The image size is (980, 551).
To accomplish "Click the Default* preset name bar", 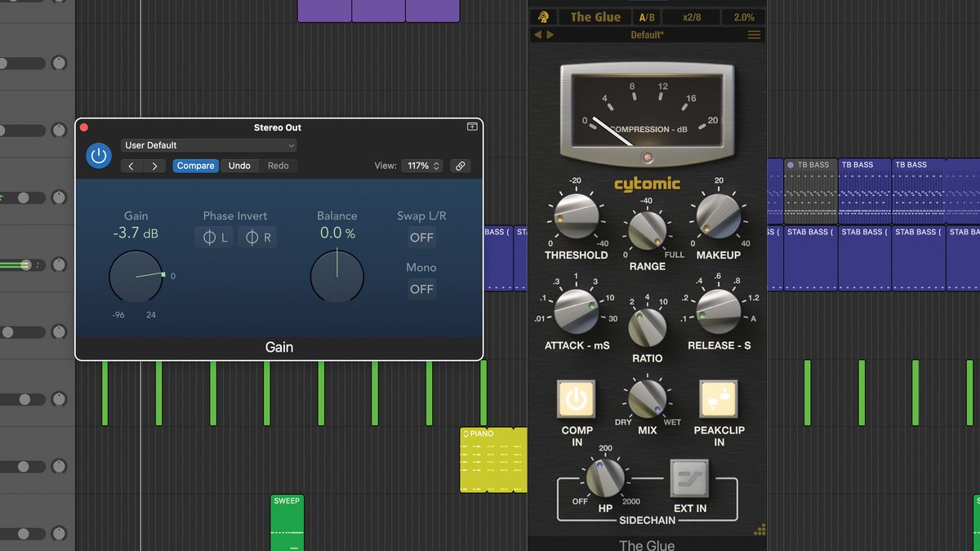I will tap(648, 34).
